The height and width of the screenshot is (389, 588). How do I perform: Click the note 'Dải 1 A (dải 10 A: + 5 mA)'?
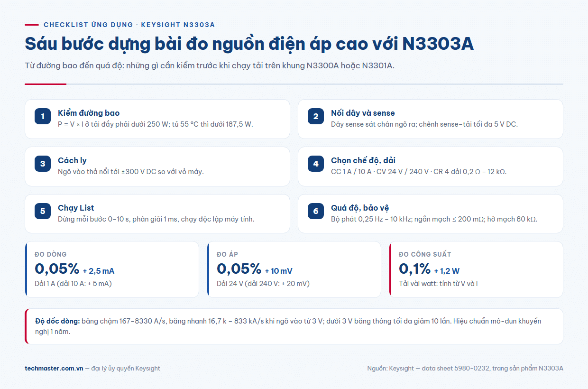click(73, 284)
